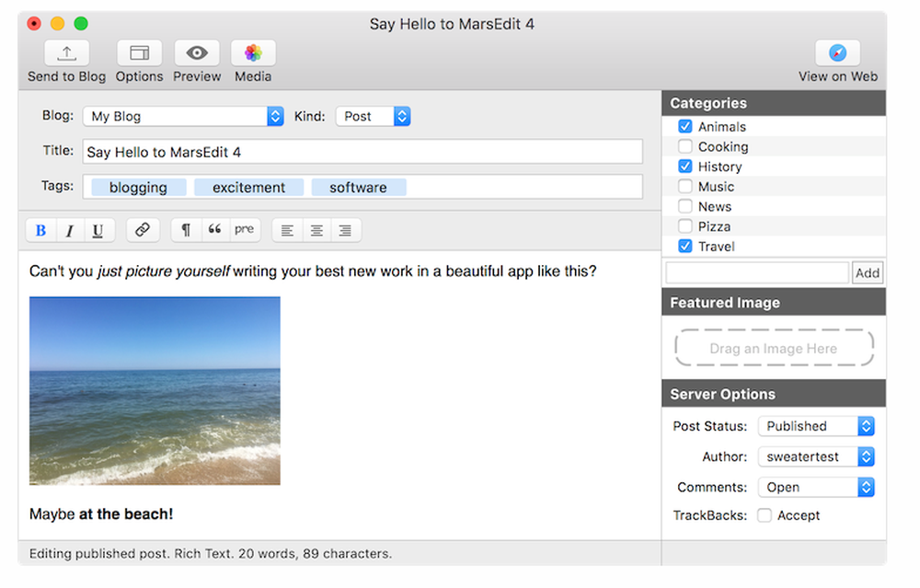Click the Featured Image drop area
Image resolution: width=920 pixels, height=588 pixels.
tap(774, 348)
